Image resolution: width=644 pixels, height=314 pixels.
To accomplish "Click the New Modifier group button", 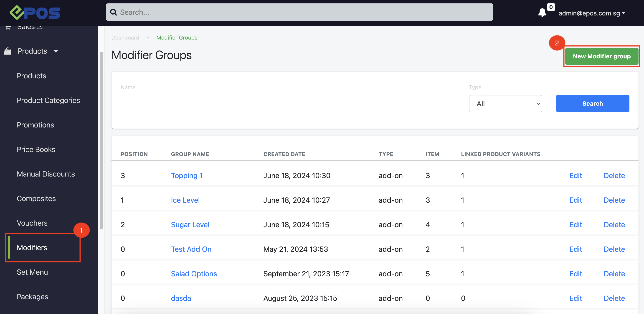I will (x=601, y=56).
